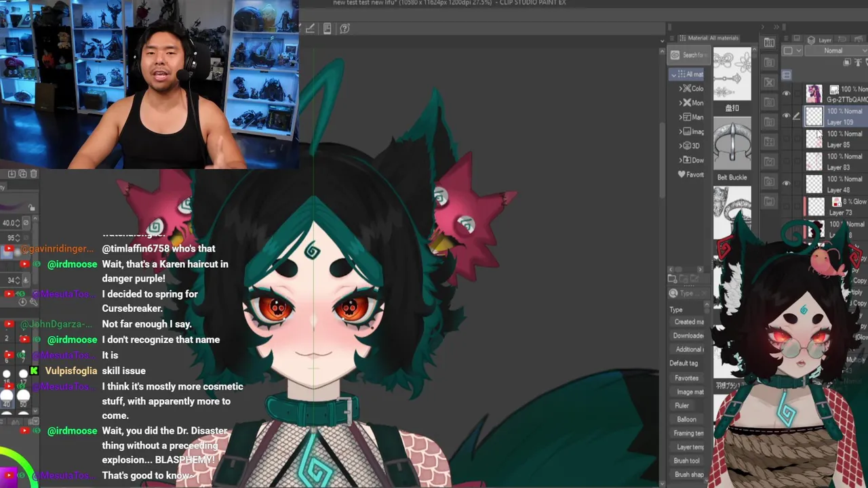Click the duplicate sub tool icon near trash
This screenshot has width=868, height=488.
[22, 174]
